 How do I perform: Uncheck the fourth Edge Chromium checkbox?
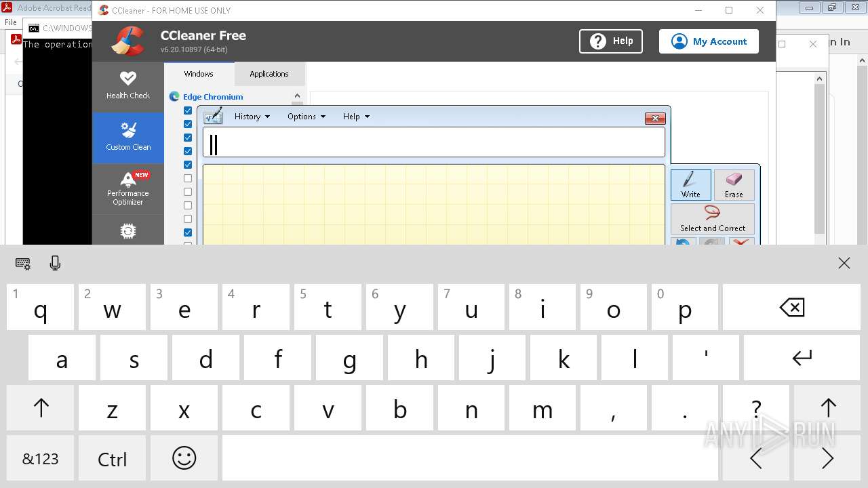click(188, 151)
